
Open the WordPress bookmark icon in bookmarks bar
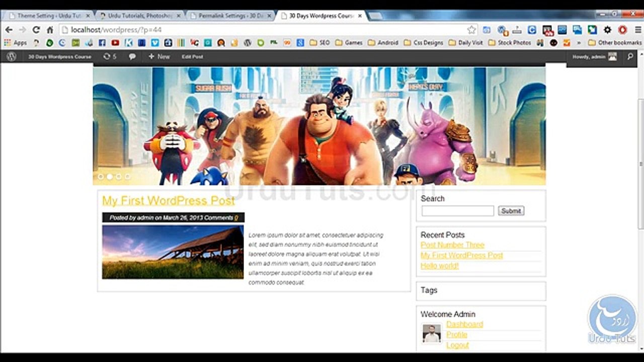coord(247,43)
